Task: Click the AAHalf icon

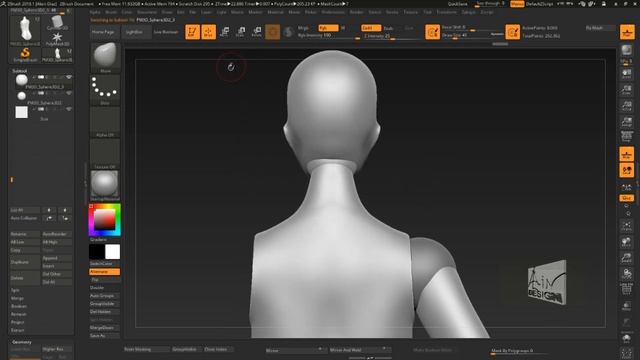Action: (627, 122)
